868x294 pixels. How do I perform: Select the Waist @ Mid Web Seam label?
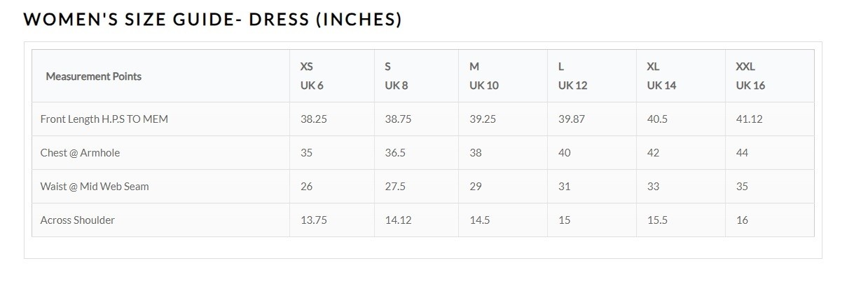pos(95,187)
